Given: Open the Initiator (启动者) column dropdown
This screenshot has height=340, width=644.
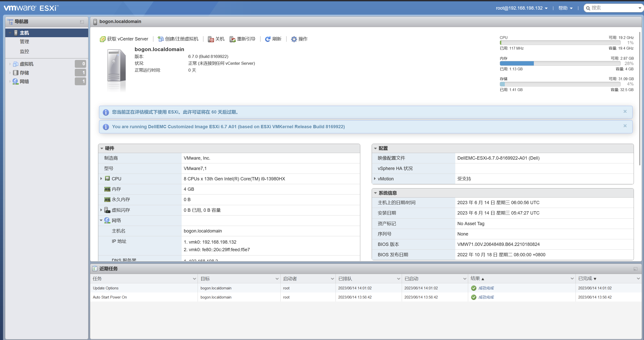Looking at the screenshot, I should [x=332, y=279].
